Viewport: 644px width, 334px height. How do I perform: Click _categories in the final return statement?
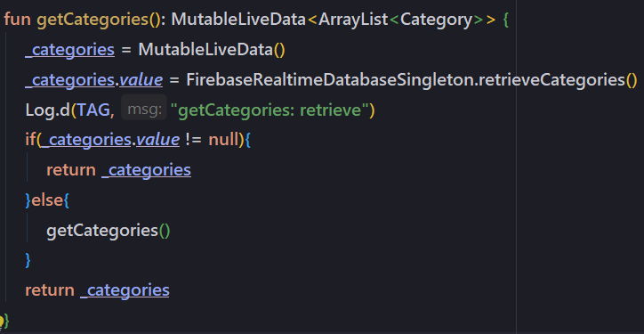click(125, 290)
